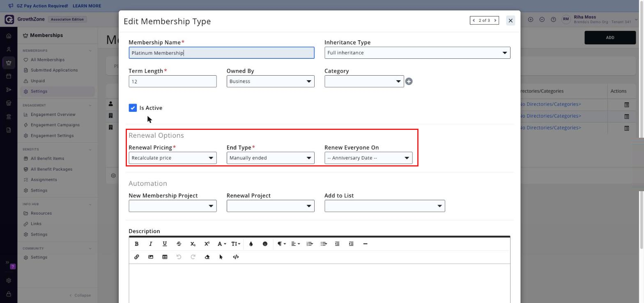
Task: Open the End Type dropdown
Action: point(270,158)
